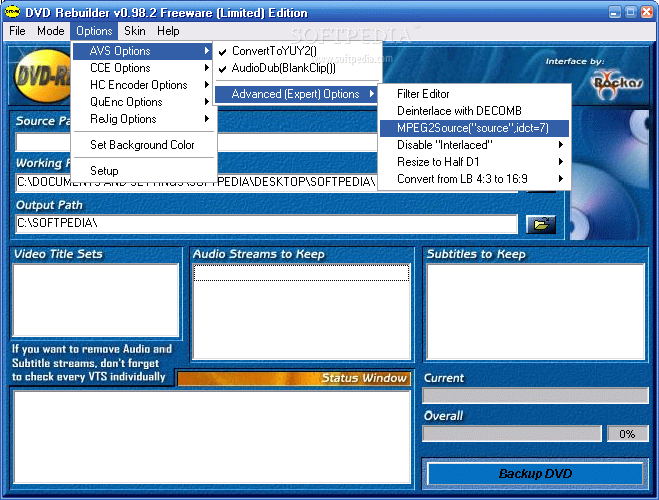Click the application title bar icon

(x=12, y=12)
